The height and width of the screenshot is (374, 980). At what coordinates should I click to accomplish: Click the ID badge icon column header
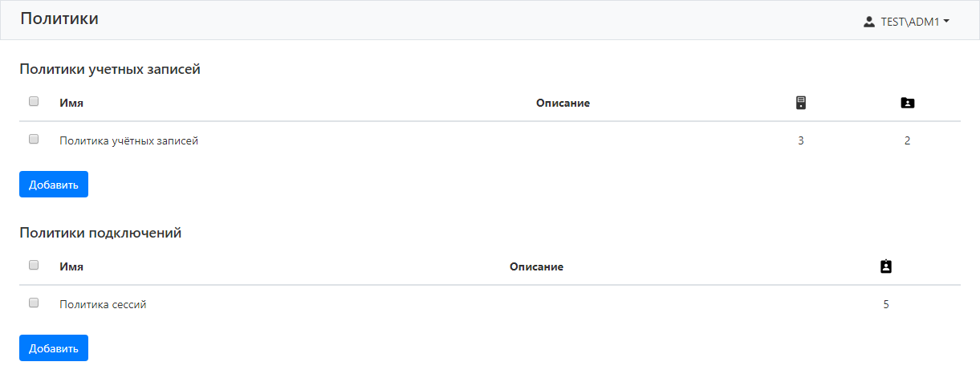[x=886, y=266]
